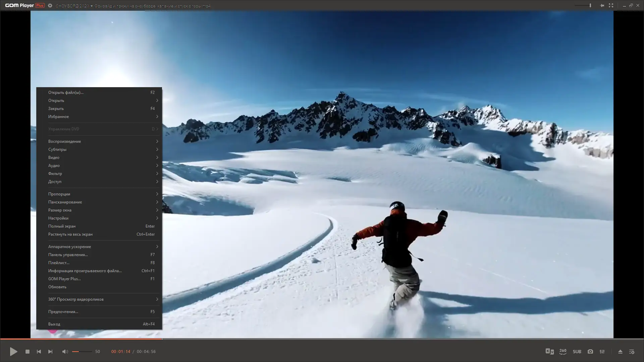Image resolution: width=644 pixels, height=362 pixels.
Task: Click the 360 degree video mode icon
Action: coord(563,352)
